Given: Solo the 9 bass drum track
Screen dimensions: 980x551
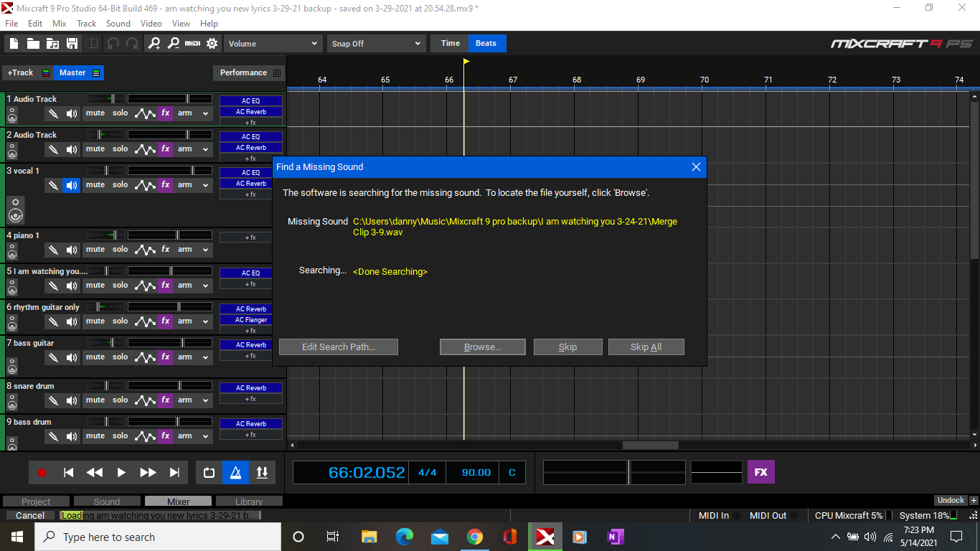Looking at the screenshot, I should [x=121, y=436].
